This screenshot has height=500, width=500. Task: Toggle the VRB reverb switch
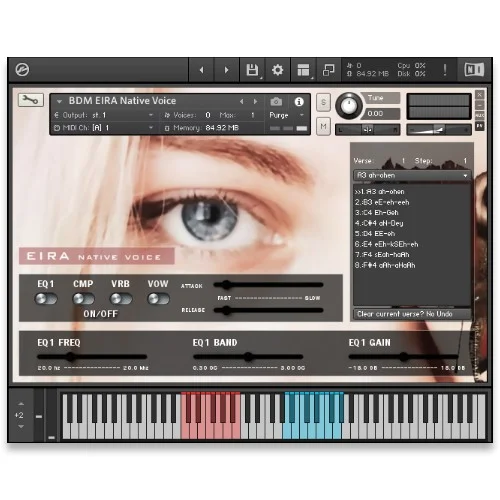point(121,299)
